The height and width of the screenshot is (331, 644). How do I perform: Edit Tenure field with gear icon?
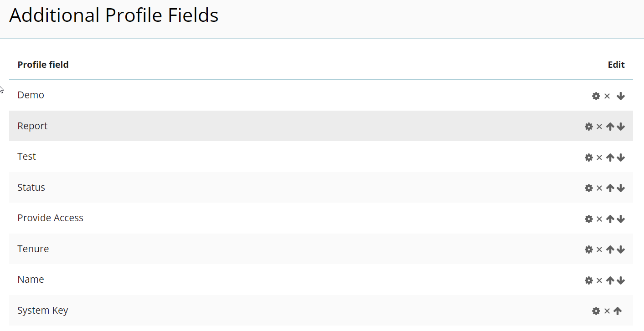(588, 250)
